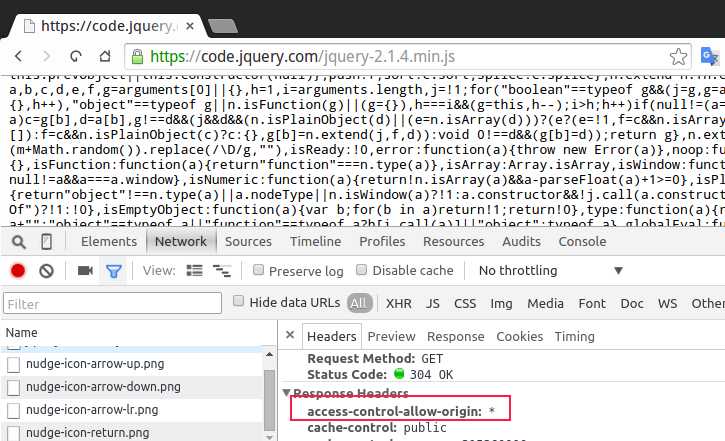Switch to large request rows view
Screen dimensions: 725x441
click(194, 270)
